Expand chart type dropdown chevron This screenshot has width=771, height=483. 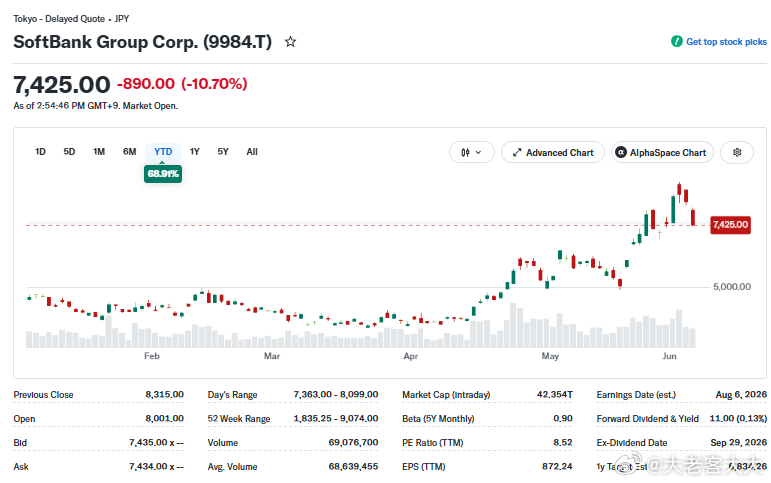(x=478, y=152)
